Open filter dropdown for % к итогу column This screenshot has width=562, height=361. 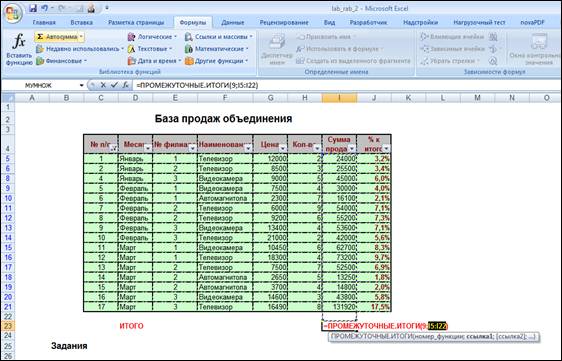(x=386, y=148)
